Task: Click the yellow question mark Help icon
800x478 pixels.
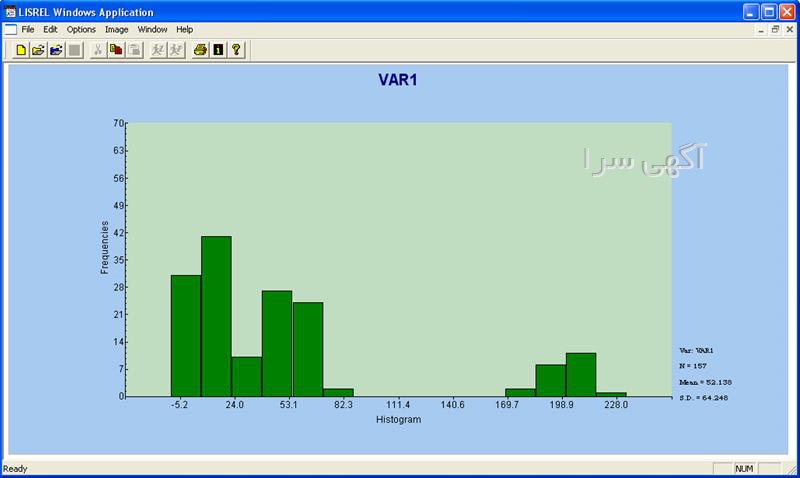Action: (236, 50)
